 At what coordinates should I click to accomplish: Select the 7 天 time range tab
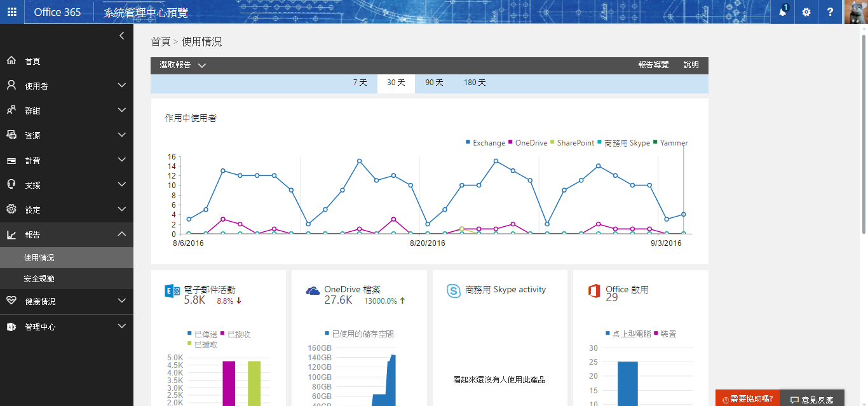360,83
